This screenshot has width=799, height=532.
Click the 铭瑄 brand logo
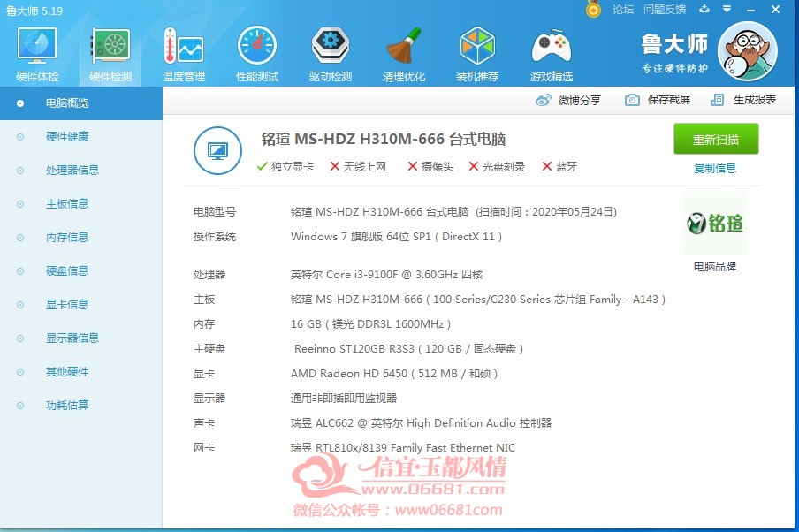pos(715,224)
